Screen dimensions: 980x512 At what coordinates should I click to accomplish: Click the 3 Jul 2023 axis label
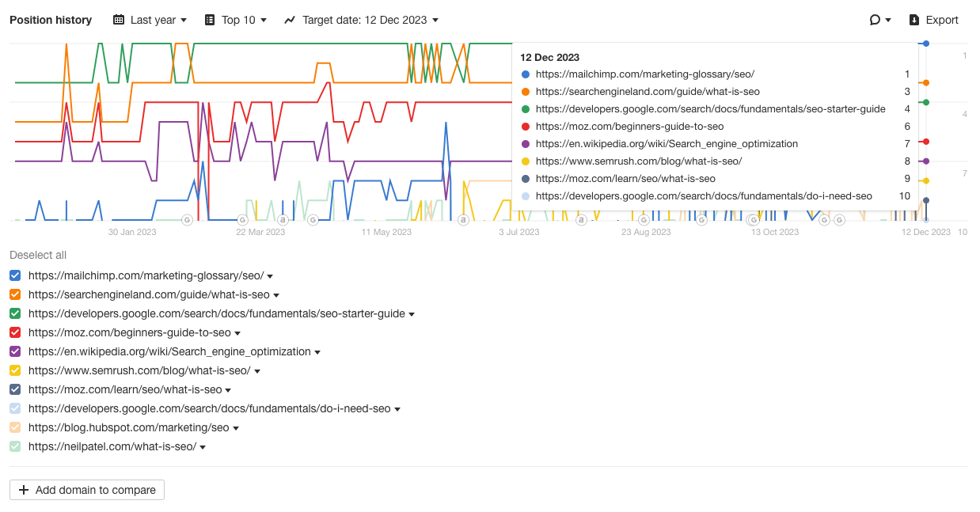point(519,232)
